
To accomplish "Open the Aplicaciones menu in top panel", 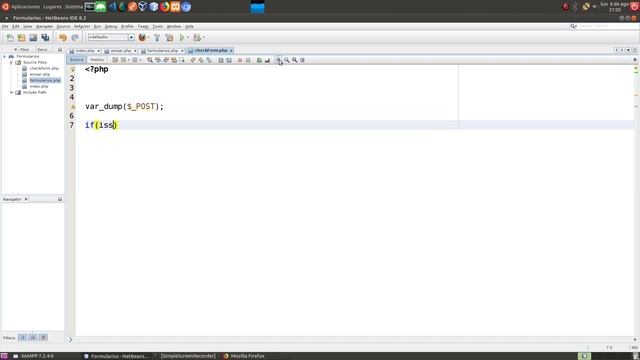I will 25,7.
